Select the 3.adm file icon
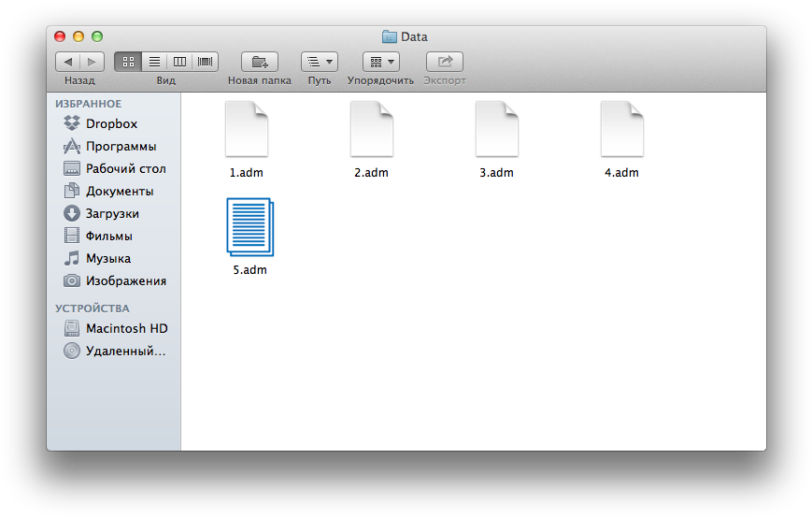 click(497, 129)
